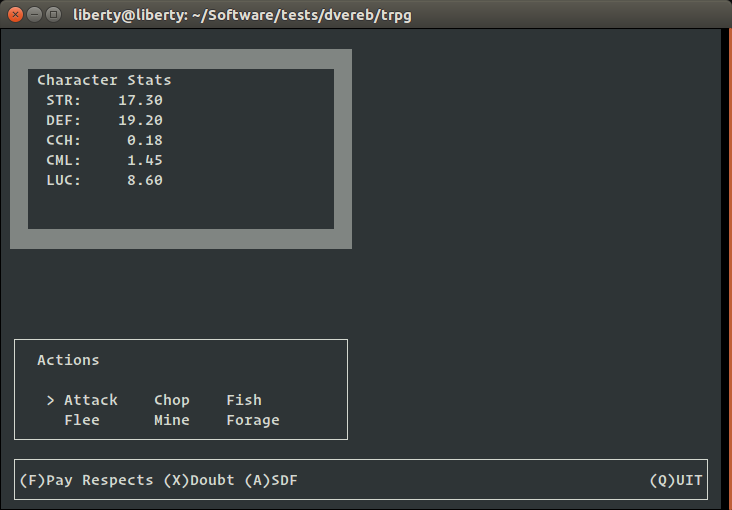
Task: Select the Forage action
Action: [x=253, y=421]
